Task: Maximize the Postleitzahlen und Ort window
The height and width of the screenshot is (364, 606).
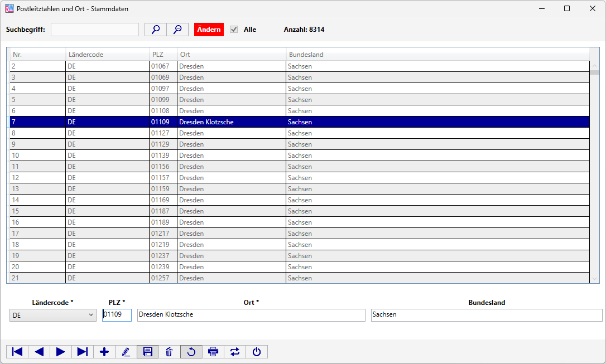Action: 567,8
